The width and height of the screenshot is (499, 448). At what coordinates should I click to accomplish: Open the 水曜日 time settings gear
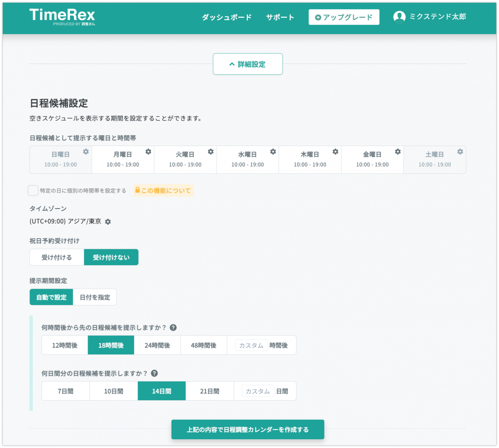273,152
